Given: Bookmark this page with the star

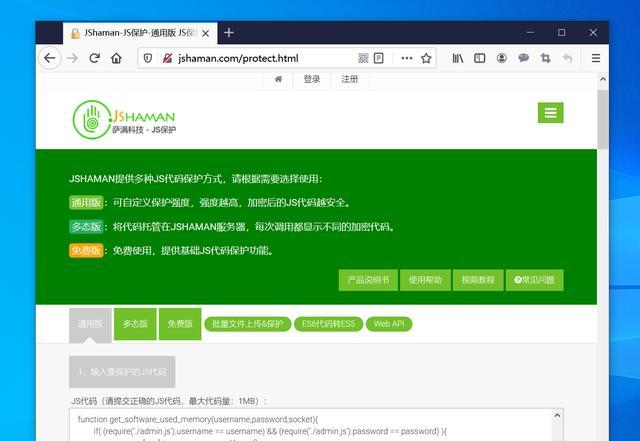Looking at the screenshot, I should [x=426, y=58].
